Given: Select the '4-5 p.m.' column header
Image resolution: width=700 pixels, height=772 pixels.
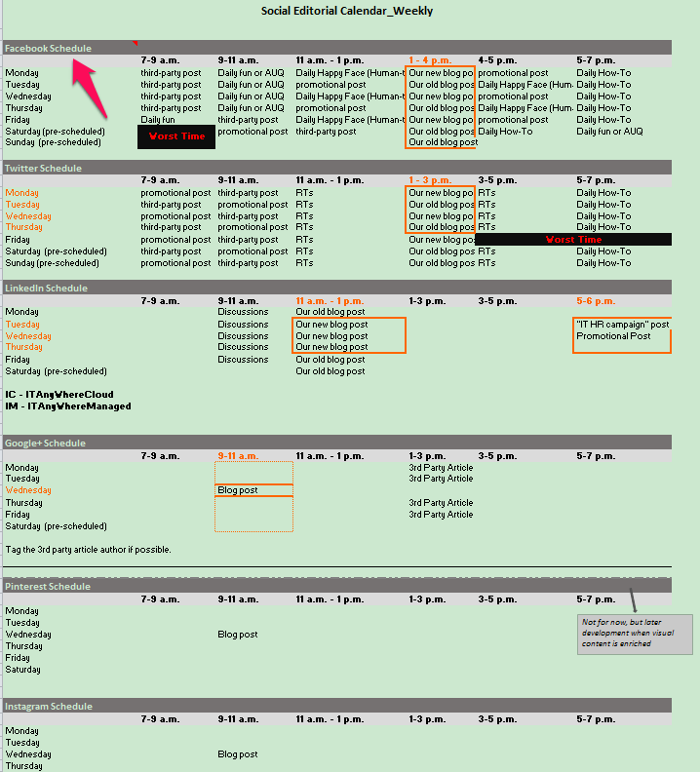Looking at the screenshot, I should click(497, 60).
